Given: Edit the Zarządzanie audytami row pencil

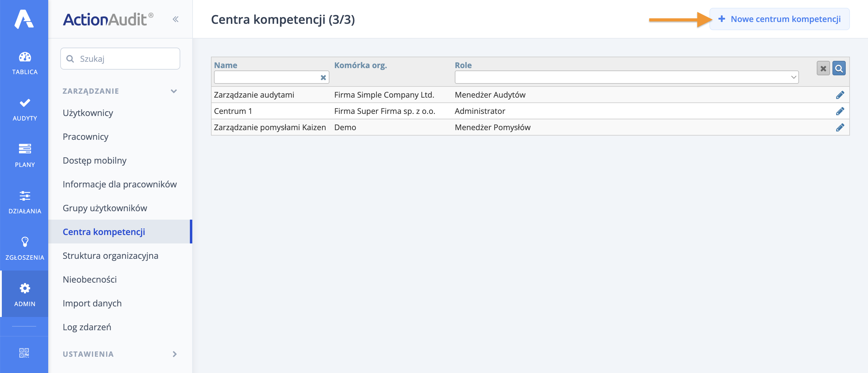Looking at the screenshot, I should [840, 95].
